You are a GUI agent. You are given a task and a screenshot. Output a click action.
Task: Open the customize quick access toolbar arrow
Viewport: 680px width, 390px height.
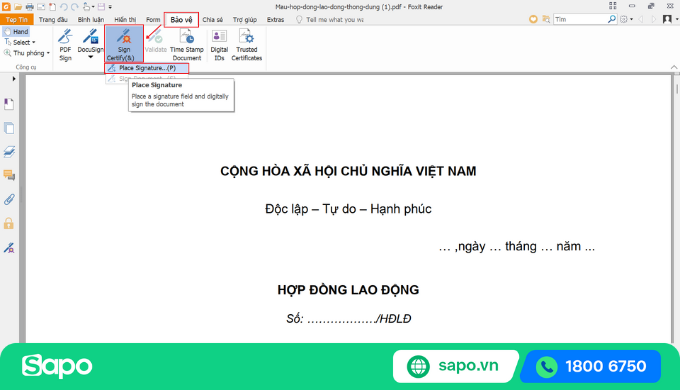click(x=110, y=7)
